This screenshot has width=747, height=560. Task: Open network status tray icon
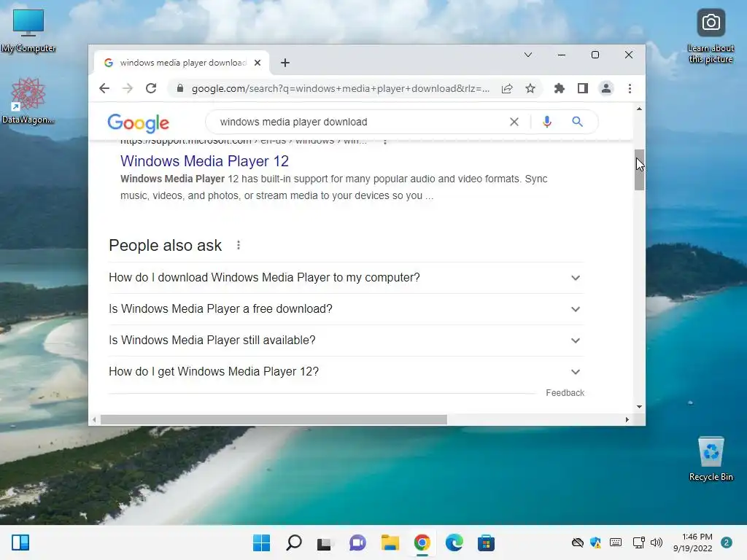638,542
